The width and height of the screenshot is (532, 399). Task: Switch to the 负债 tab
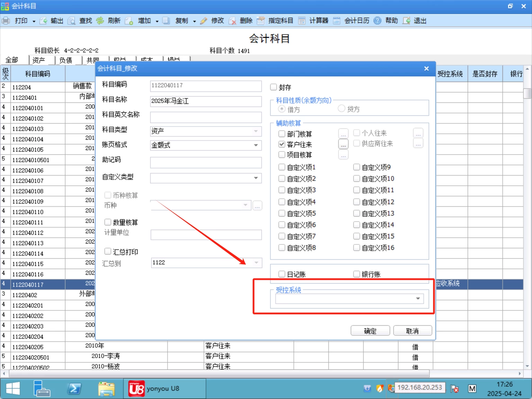[66, 60]
